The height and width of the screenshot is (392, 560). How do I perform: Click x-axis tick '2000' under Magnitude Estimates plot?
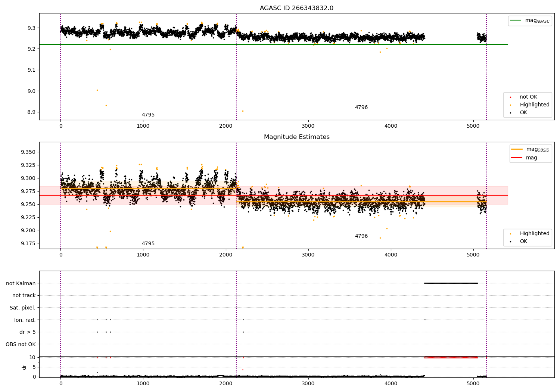coord(225,255)
